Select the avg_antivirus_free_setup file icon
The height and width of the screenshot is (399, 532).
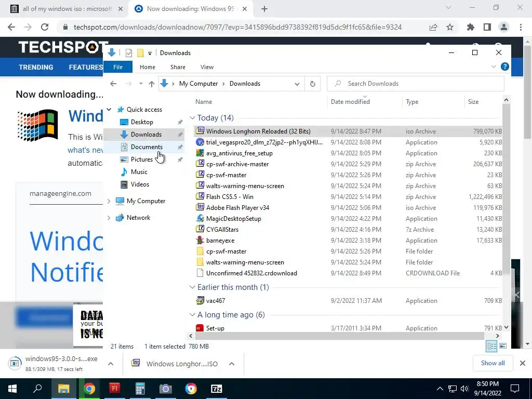tap(200, 153)
